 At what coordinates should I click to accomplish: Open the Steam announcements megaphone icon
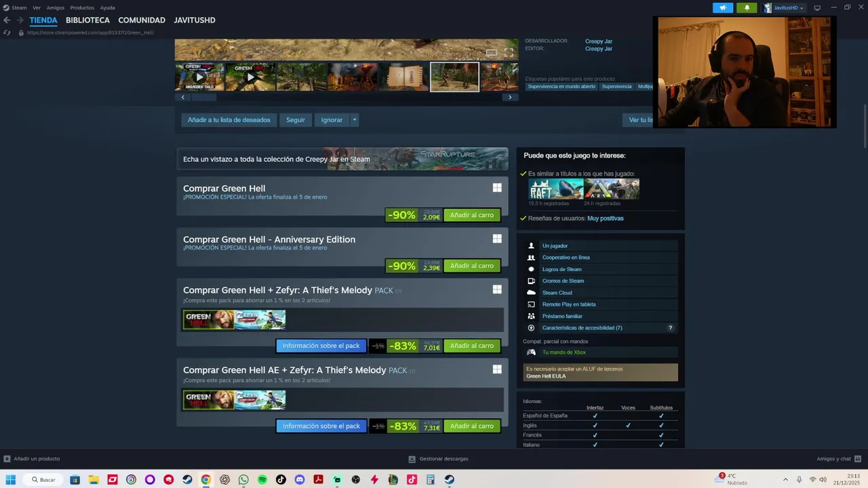point(723,7)
